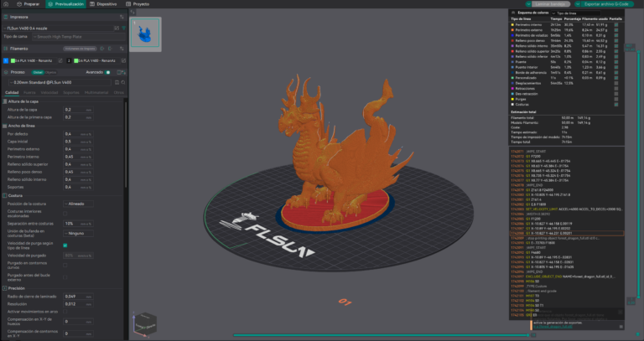Click the 3D view orientation cube
This screenshot has width=644, height=341.
[146, 321]
